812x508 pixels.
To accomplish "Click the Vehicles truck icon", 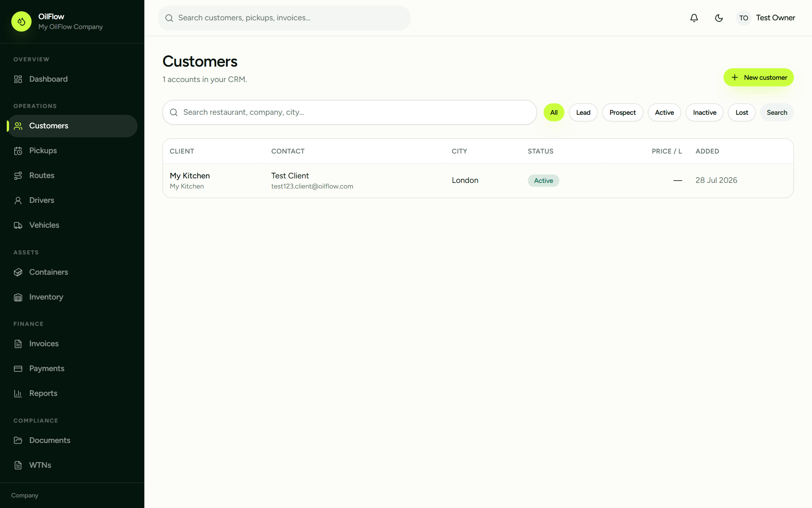I will click(x=18, y=225).
